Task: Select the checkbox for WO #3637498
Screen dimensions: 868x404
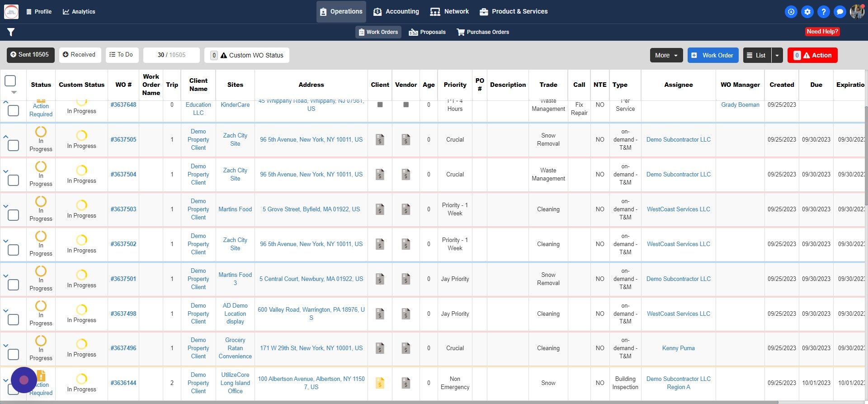Action: click(14, 319)
